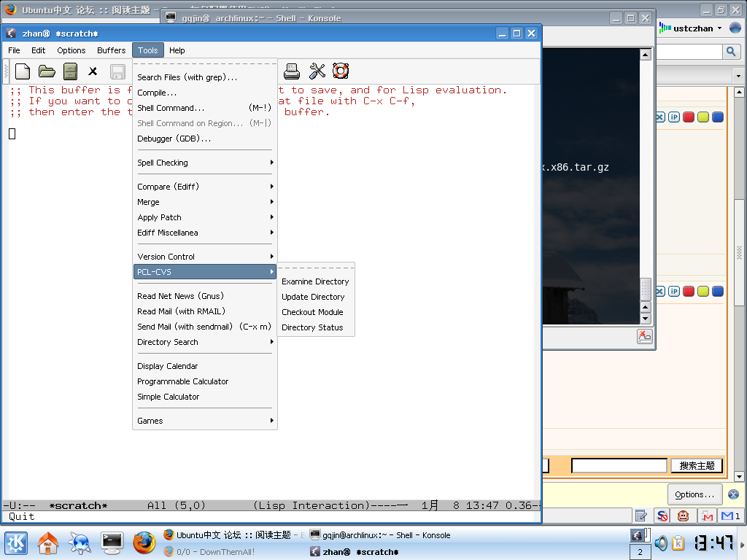Click the Firefox page scrollbar down arrow
Screen dimensions: 747x560
click(740, 477)
